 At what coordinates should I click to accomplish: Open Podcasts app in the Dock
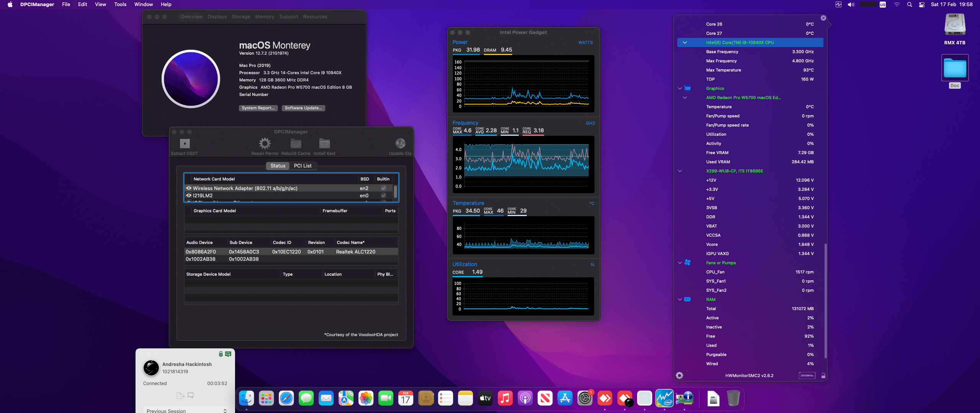tap(525, 398)
